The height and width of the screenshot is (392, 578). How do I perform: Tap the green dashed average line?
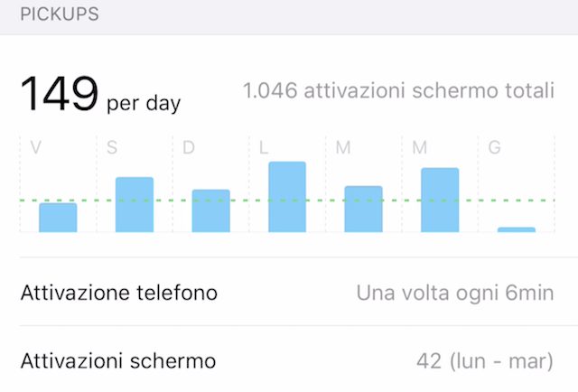click(x=287, y=201)
